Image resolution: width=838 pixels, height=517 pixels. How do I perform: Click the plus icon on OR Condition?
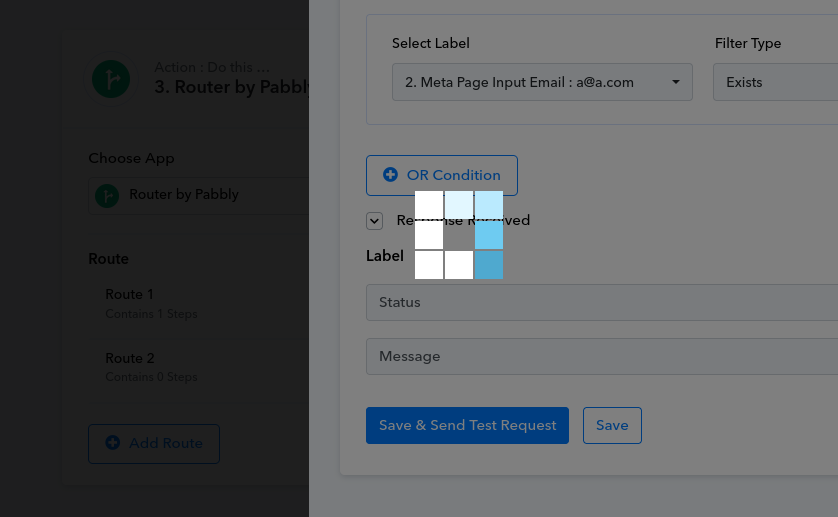click(x=391, y=175)
